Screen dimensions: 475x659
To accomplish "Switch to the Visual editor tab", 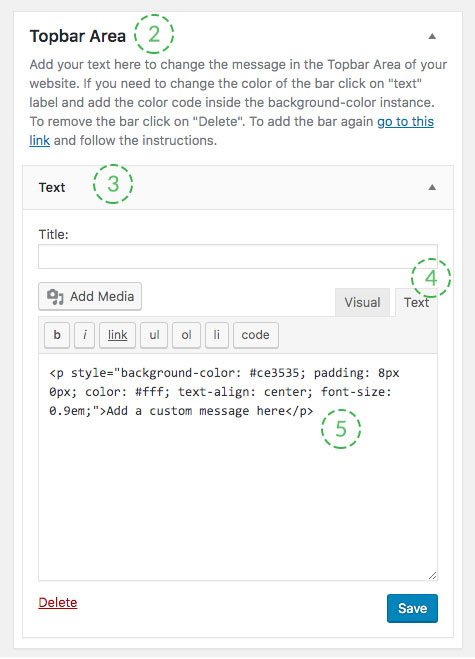I will pos(362,302).
